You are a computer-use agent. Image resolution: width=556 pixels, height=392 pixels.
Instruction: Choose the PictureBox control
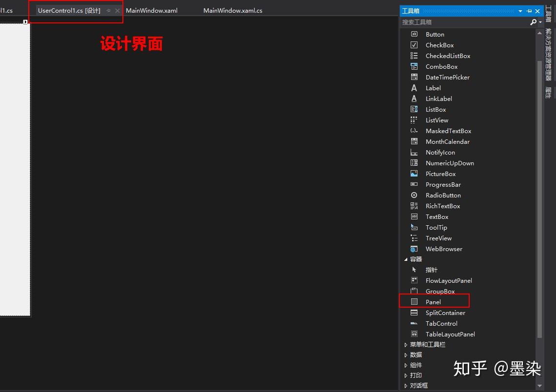click(440, 174)
